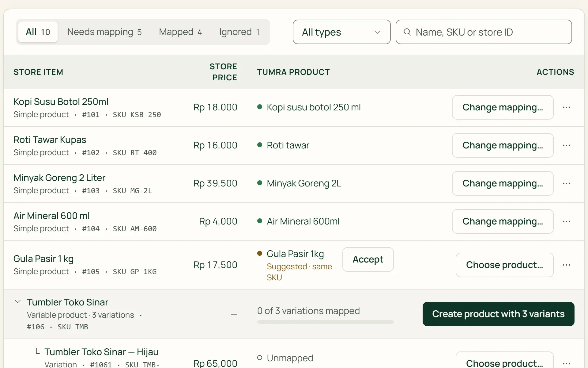Screen dimensions: 588x368
Task: Click the variations mapped progress bar
Action: coord(325,322)
